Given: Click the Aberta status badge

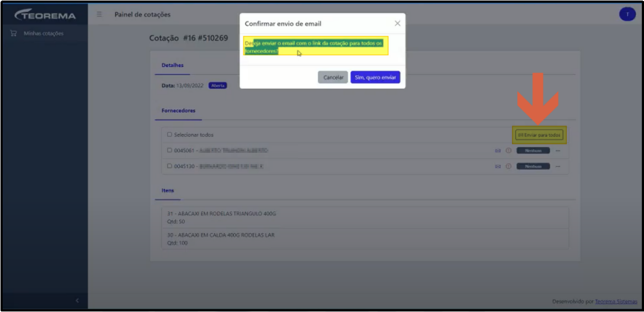Looking at the screenshot, I should (218, 86).
